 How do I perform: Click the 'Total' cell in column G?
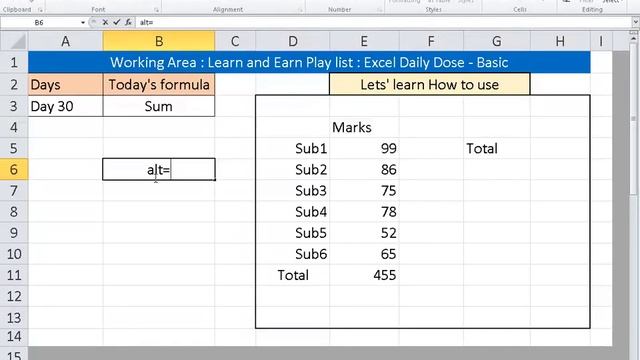tap(497, 148)
